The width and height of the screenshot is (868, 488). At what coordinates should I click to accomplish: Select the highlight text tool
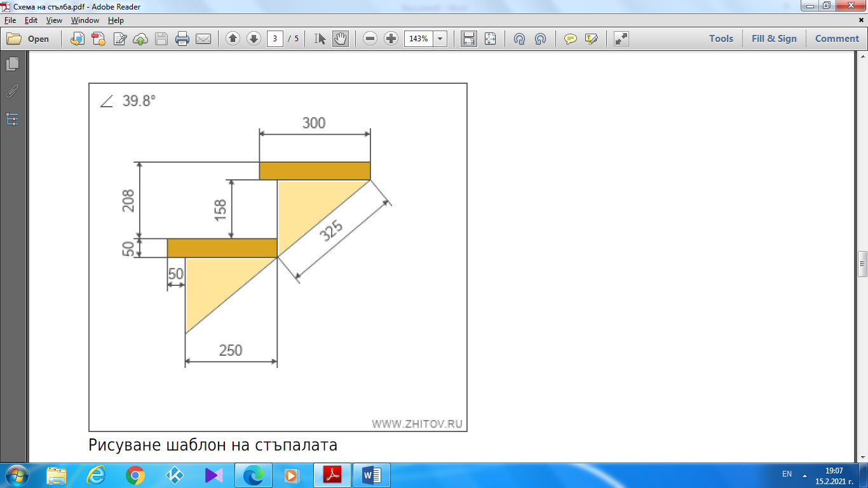[x=592, y=39]
